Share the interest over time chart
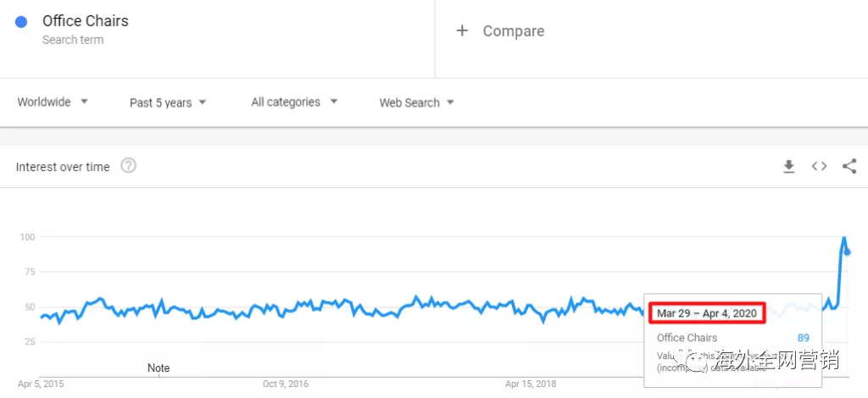This screenshot has height=398, width=868. (849, 167)
